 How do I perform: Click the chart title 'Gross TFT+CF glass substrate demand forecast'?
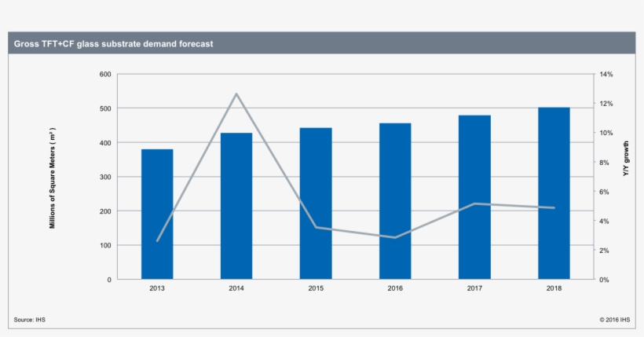pos(113,43)
